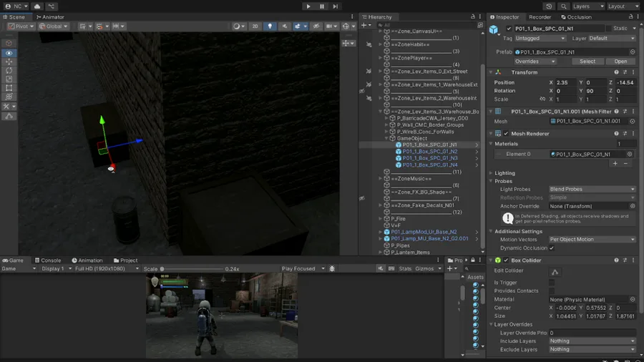The width and height of the screenshot is (644, 362).
Task: Toggle 2D view mode in Scene
Action: click(x=255, y=26)
